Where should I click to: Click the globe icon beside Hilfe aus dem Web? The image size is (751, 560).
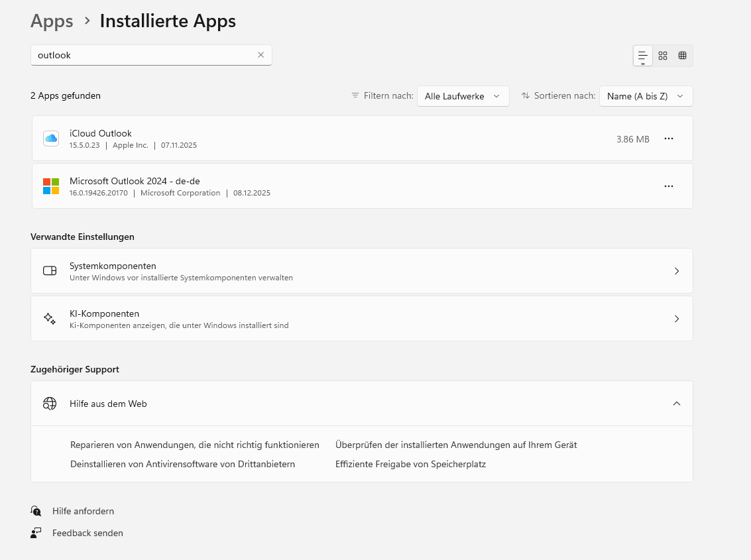click(50, 403)
